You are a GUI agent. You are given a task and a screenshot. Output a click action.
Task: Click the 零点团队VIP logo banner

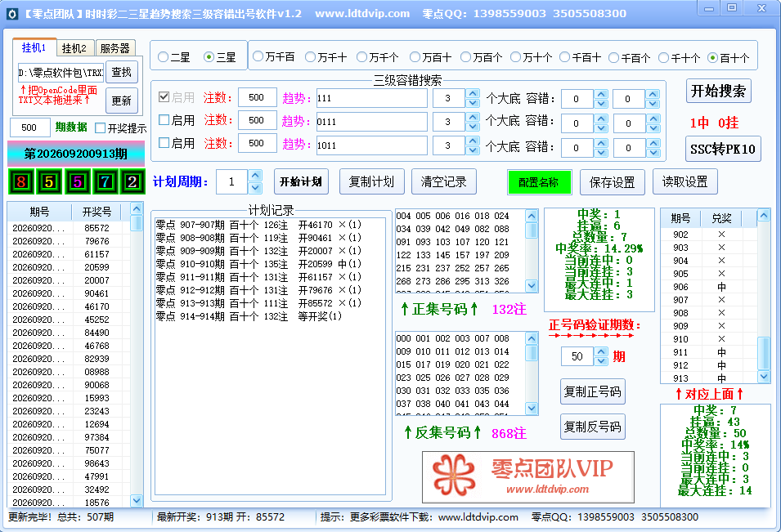point(528,477)
